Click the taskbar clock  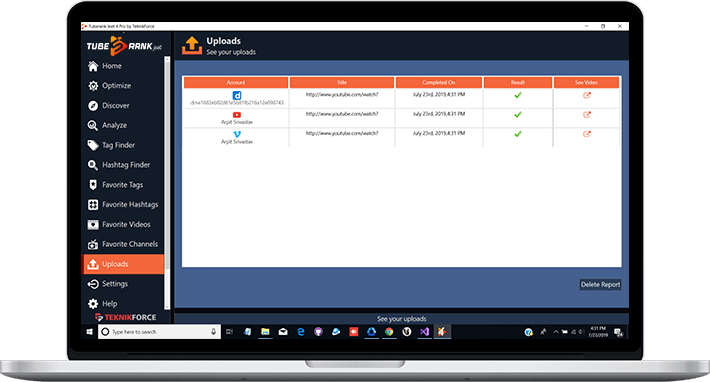(x=598, y=332)
